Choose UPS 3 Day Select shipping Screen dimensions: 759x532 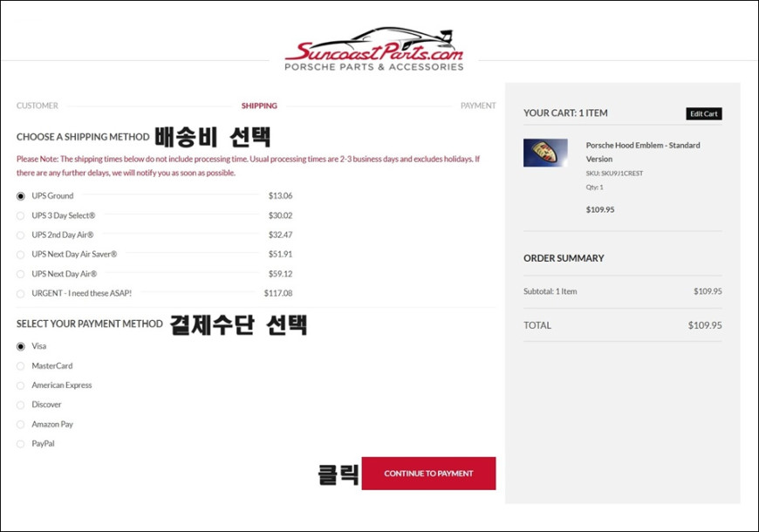(20, 216)
